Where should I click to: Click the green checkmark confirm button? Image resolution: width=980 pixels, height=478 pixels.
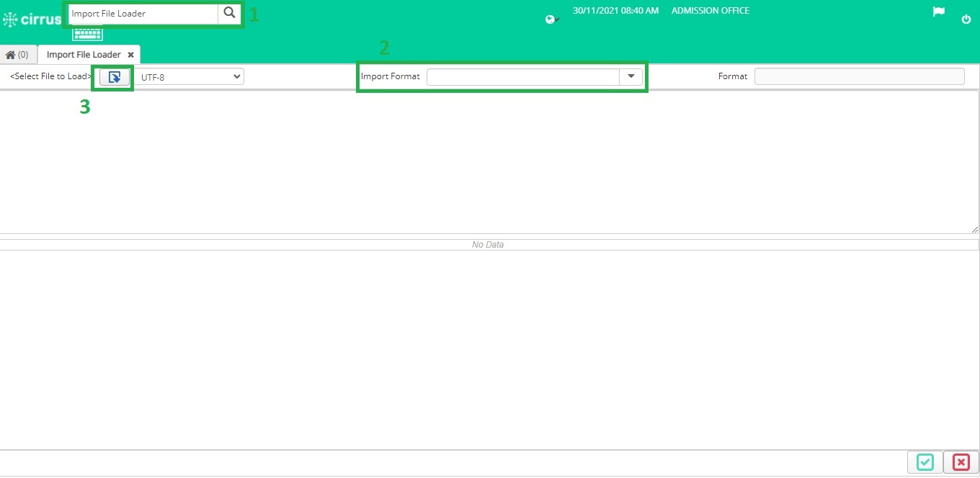tap(925, 462)
